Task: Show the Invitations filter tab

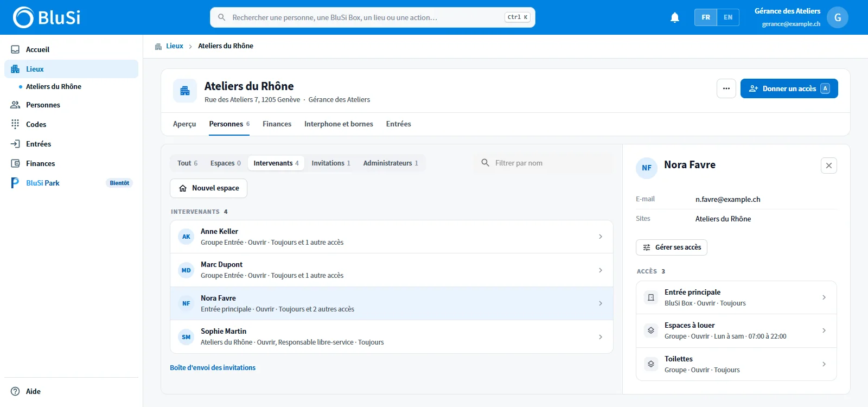Action: pos(331,163)
